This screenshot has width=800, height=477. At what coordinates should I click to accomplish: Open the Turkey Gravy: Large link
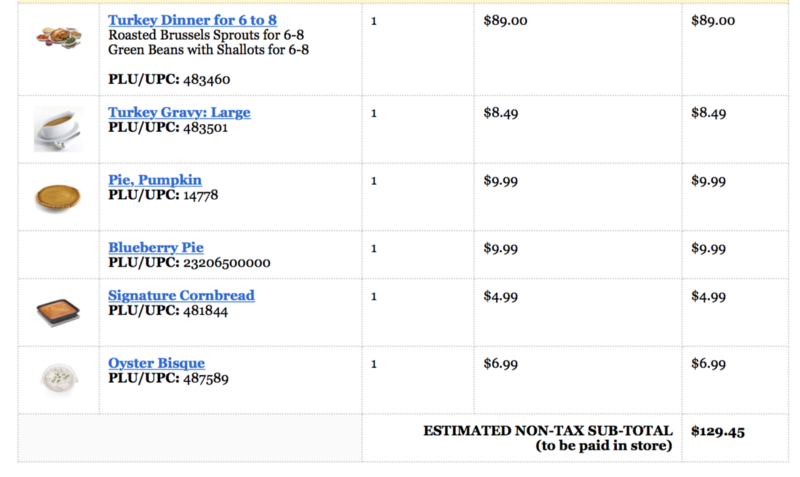click(x=179, y=112)
